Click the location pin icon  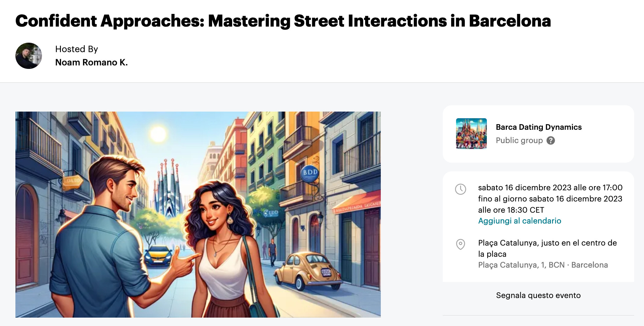(460, 244)
